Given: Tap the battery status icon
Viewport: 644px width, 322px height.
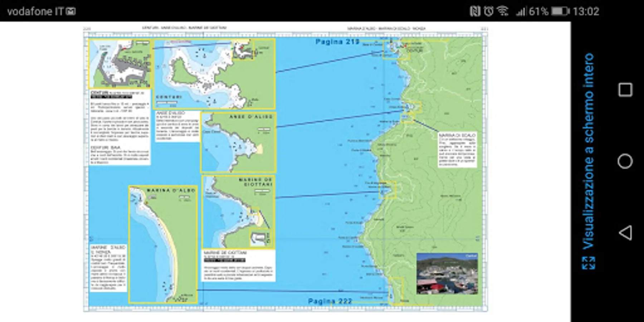Looking at the screenshot, I should click(560, 11).
